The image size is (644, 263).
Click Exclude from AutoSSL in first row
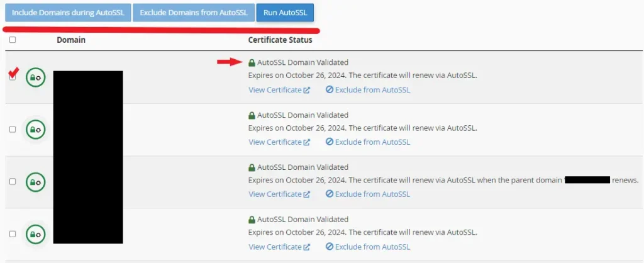372,90
